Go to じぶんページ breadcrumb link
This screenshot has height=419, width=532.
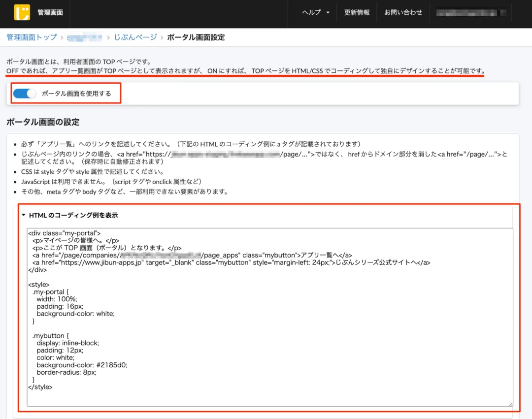135,37
